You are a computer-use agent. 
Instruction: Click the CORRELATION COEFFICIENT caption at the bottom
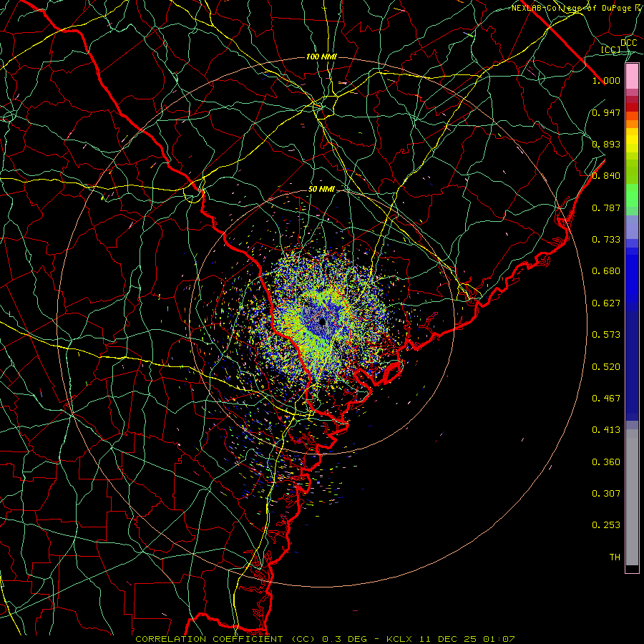(325, 639)
